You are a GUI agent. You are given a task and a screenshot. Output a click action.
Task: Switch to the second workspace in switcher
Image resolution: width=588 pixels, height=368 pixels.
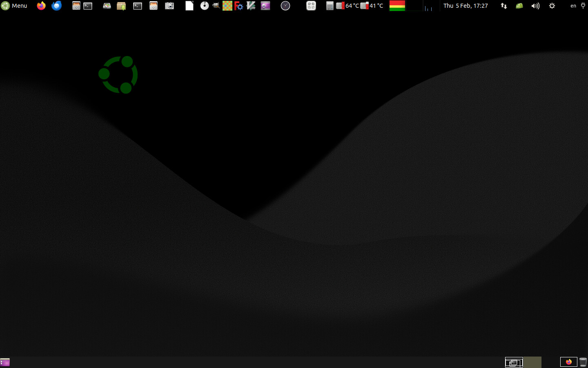pos(532,362)
